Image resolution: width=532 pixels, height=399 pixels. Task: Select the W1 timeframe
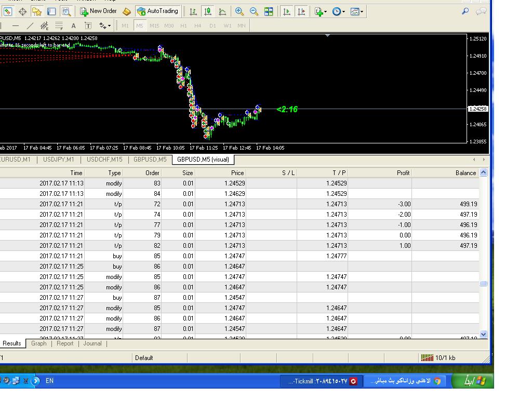(x=228, y=25)
